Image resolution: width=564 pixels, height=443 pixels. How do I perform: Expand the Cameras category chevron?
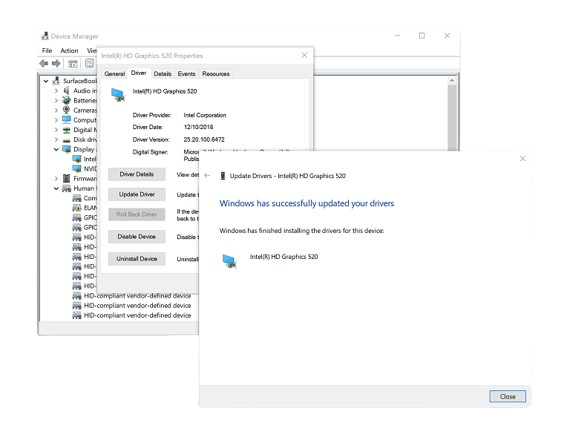click(x=56, y=110)
